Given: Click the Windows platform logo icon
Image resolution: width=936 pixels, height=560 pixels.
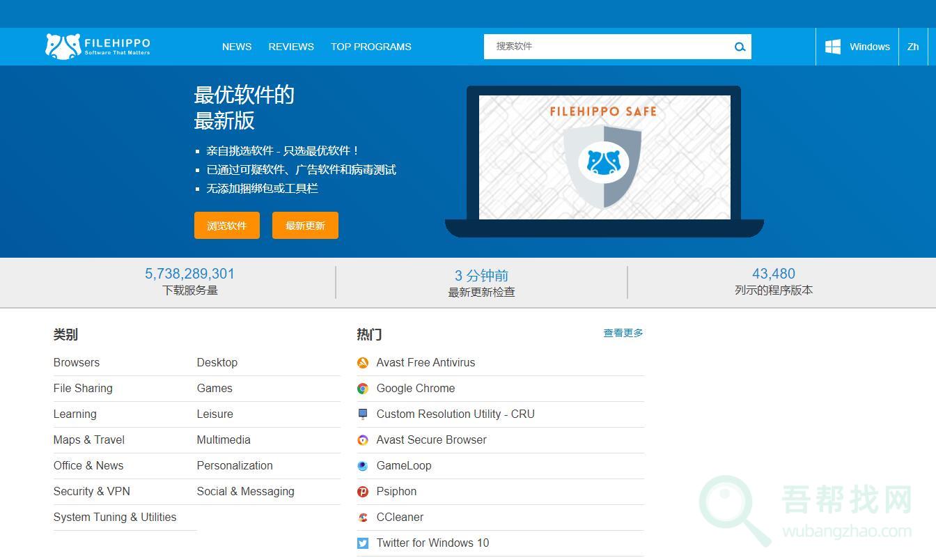Looking at the screenshot, I should pos(832,47).
